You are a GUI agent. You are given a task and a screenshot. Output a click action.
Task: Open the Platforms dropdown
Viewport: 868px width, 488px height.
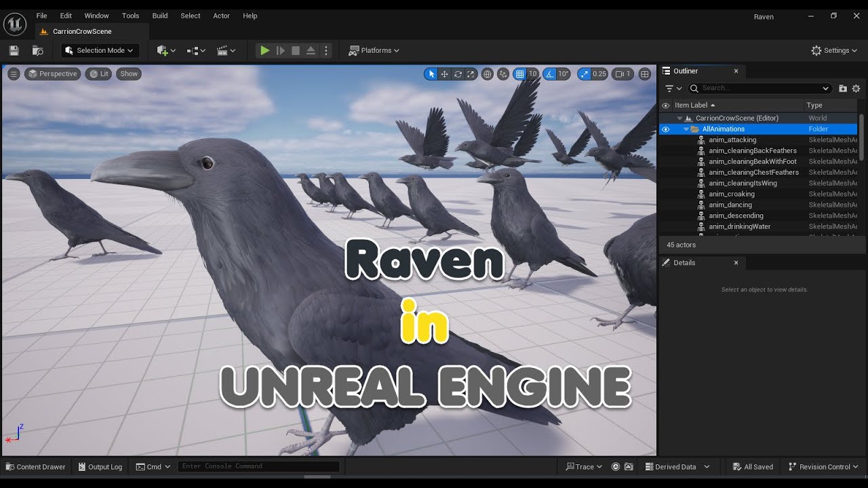[x=374, y=50]
